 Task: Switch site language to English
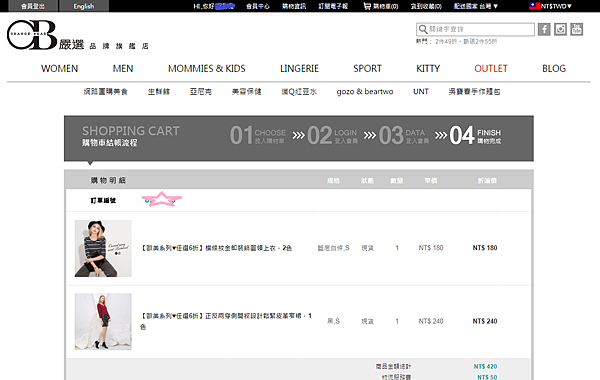(84, 6)
